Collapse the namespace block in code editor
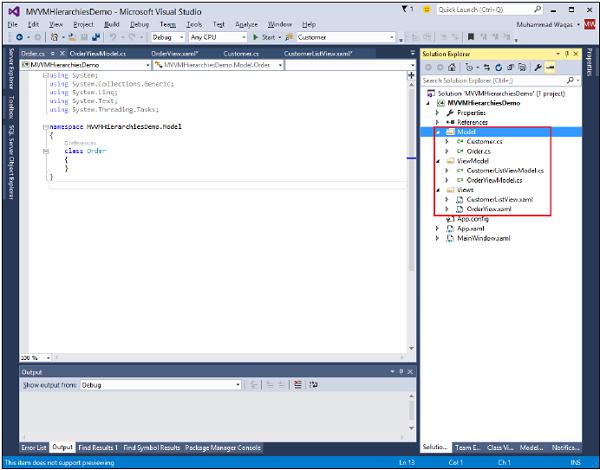This screenshot has width=600, height=470. pyautogui.click(x=46, y=127)
